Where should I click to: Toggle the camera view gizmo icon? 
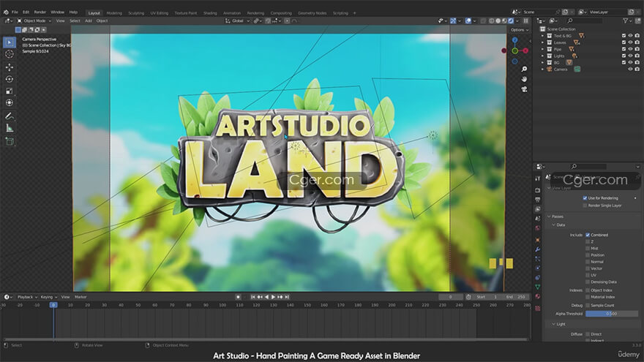(524, 89)
